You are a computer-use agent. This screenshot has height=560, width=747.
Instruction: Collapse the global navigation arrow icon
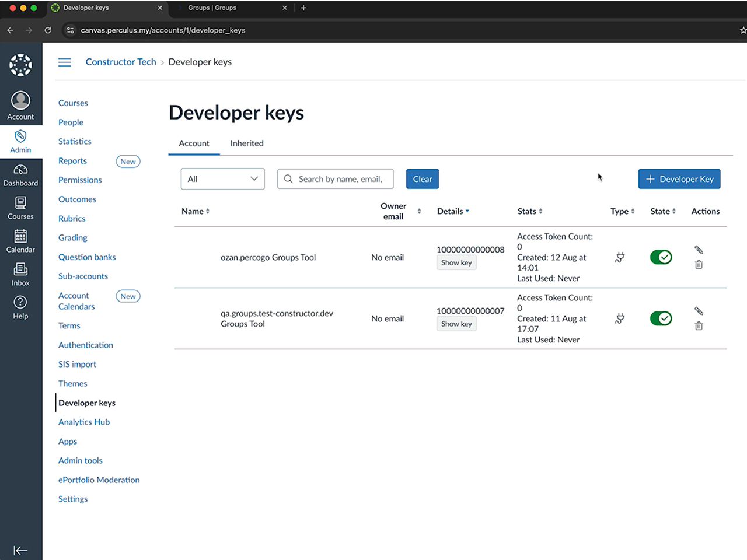(20, 550)
